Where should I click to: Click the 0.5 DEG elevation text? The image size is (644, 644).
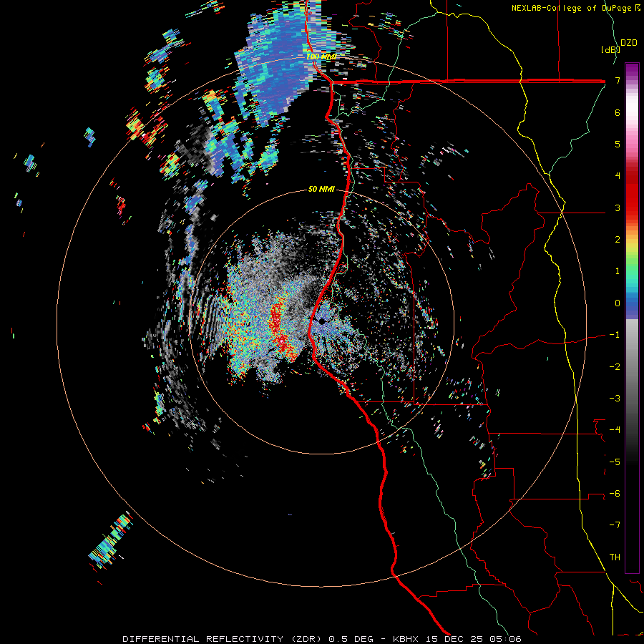click(351, 639)
